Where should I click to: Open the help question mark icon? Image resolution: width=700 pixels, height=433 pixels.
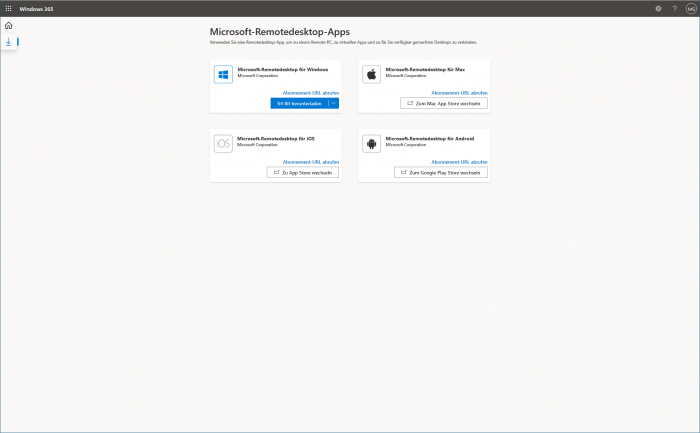[x=675, y=8]
